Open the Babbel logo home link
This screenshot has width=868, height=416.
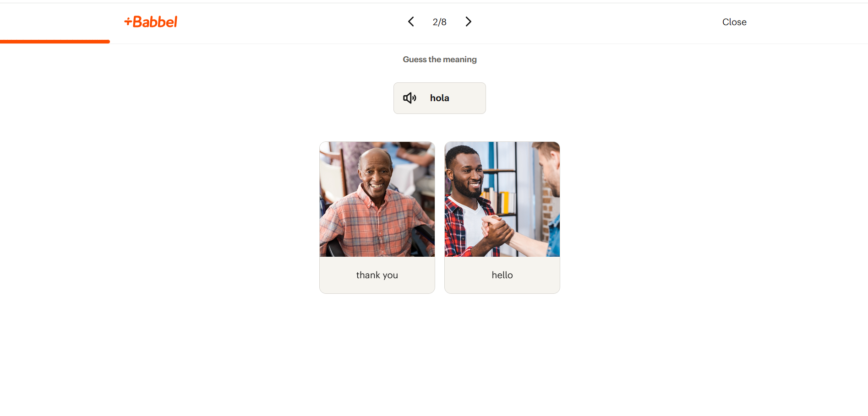tap(151, 22)
